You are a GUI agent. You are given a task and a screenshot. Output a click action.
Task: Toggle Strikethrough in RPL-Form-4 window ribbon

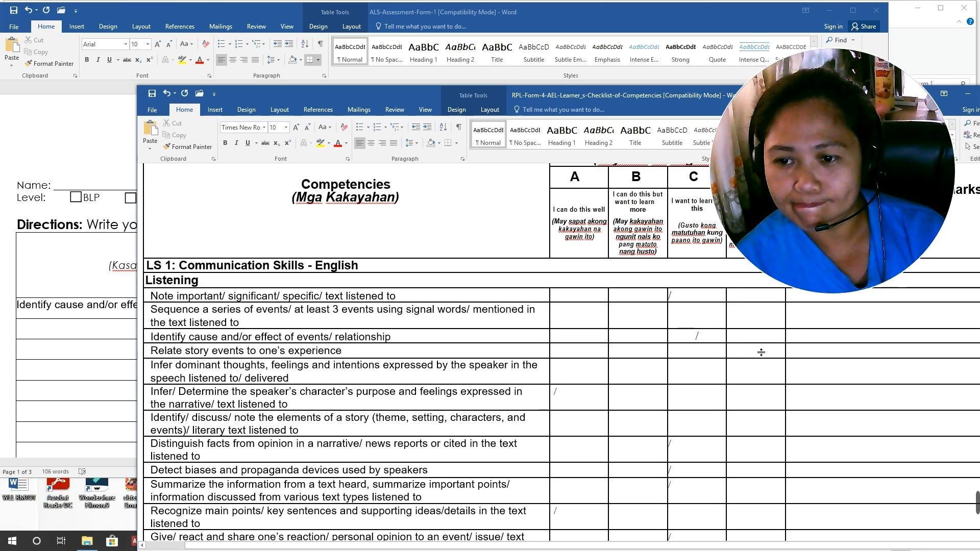click(x=265, y=143)
